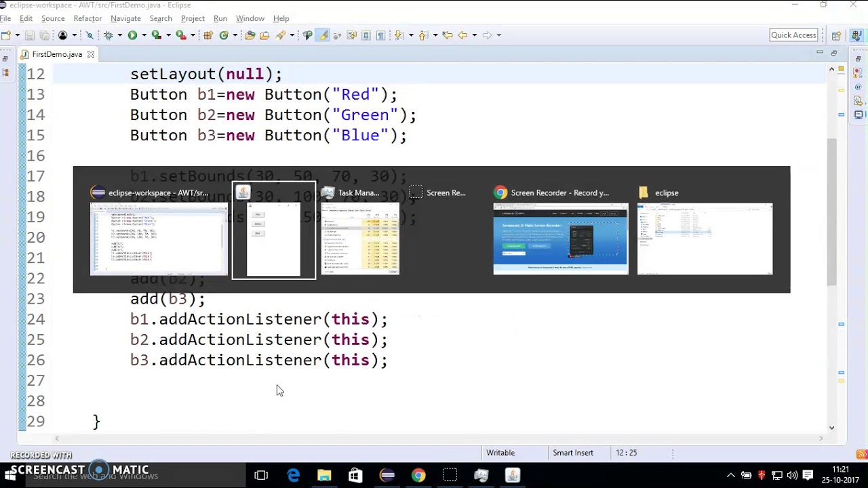Click the vertical editor scrollbar
Image resolution: width=868 pixels, height=488 pixels.
831,211
